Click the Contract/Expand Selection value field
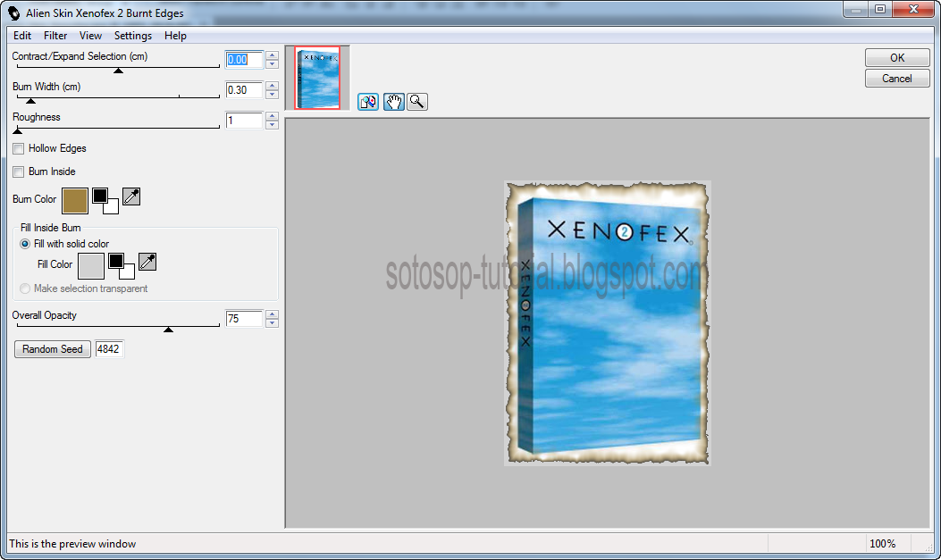941x560 pixels. [x=244, y=59]
